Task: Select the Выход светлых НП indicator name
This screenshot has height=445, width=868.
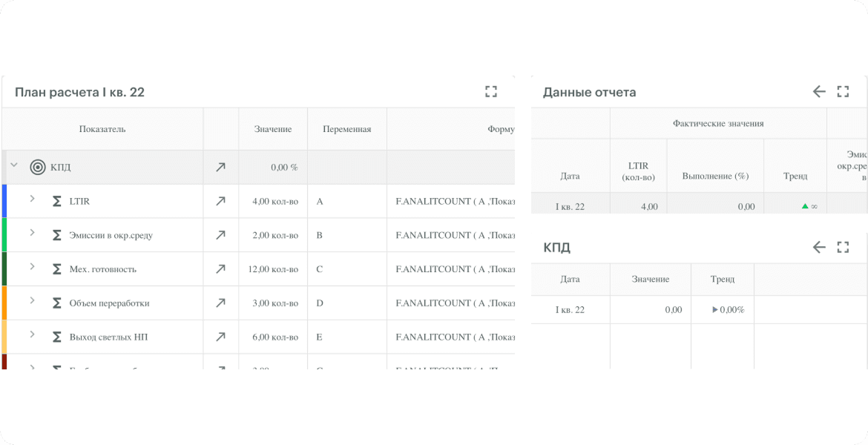Action: pos(108,337)
